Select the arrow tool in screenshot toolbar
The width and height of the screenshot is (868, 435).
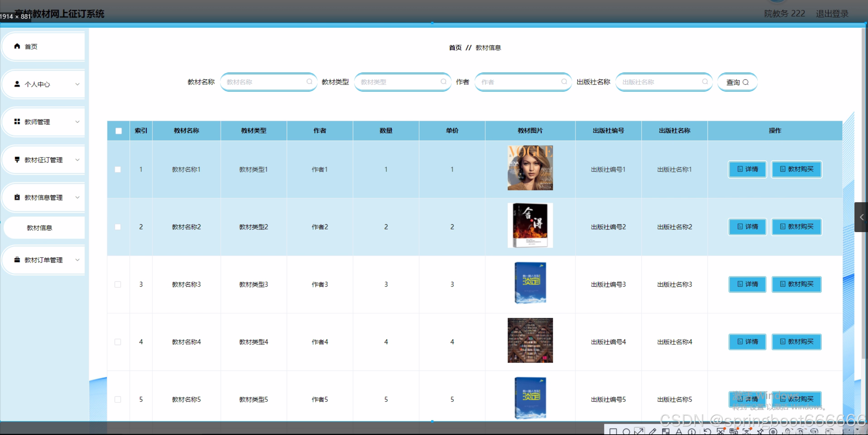pos(639,431)
